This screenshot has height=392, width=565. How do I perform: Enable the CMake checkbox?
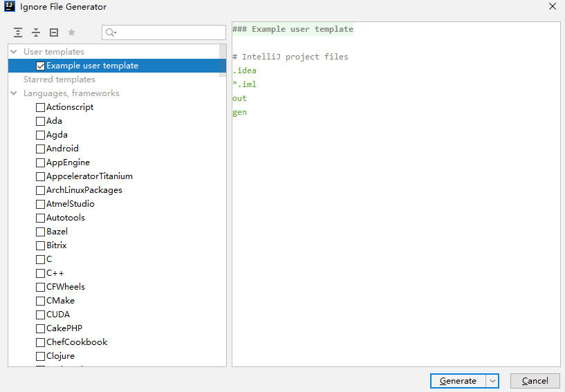[x=40, y=301]
